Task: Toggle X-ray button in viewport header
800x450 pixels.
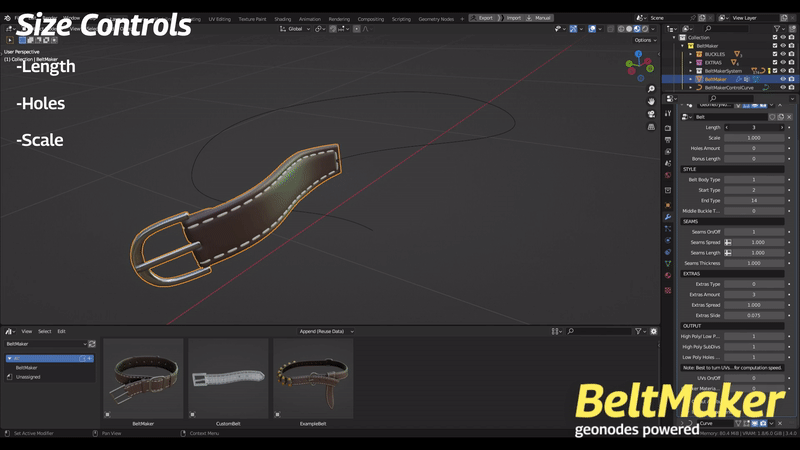Action: 611,29
